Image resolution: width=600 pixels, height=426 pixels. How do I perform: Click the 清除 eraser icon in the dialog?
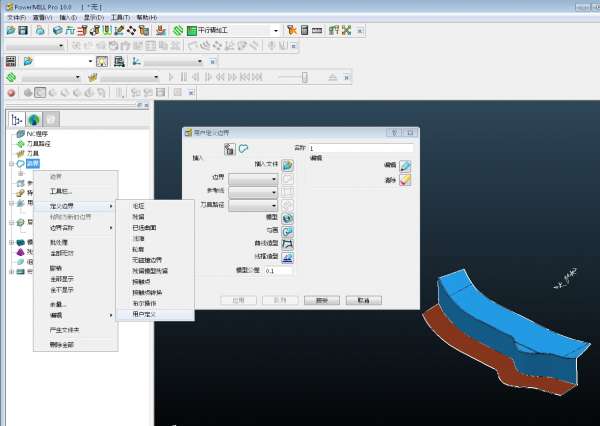pyautogui.click(x=405, y=180)
